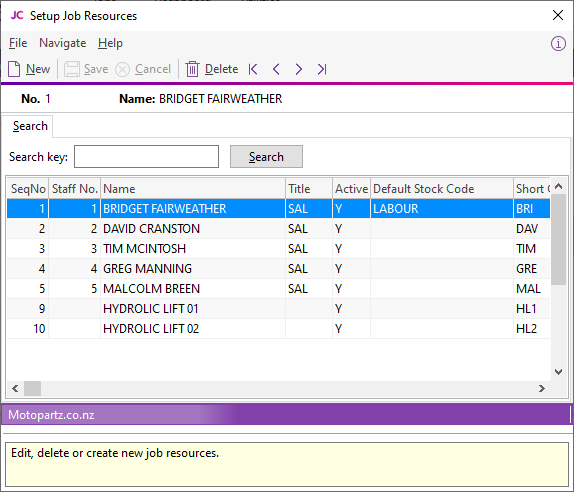
Task: Click the vertical scrollbar thumb
Action: [x=559, y=239]
